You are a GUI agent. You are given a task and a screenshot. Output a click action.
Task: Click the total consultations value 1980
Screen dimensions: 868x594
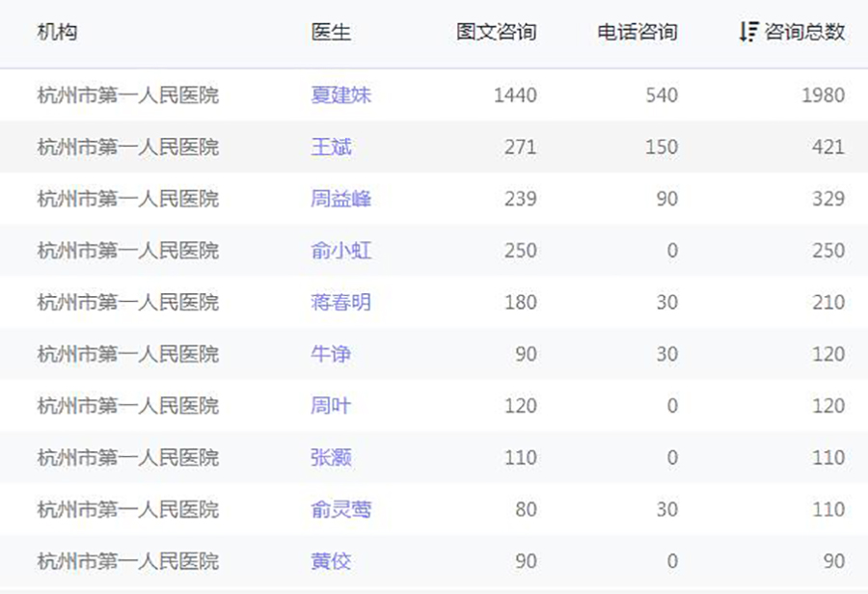[x=823, y=95]
